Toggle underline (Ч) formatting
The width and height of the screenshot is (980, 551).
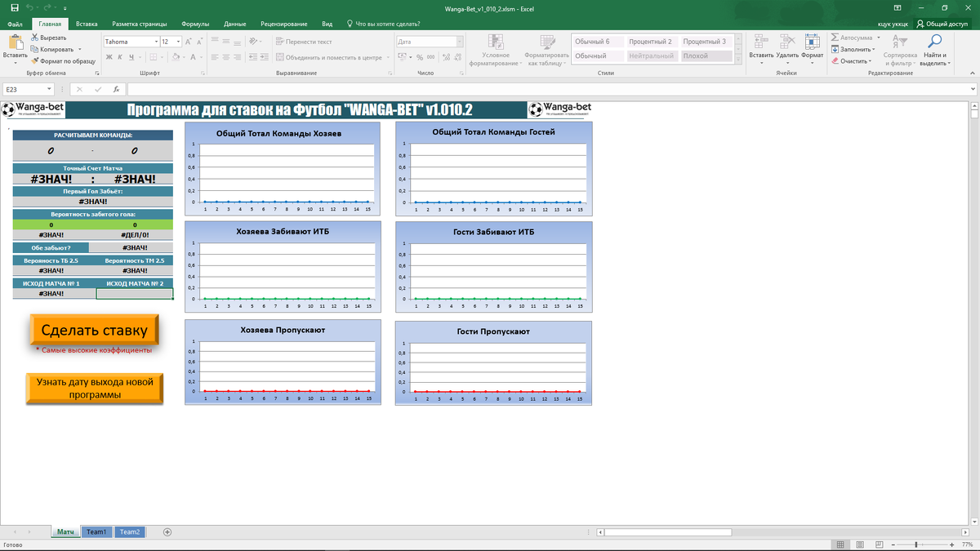[x=131, y=57]
